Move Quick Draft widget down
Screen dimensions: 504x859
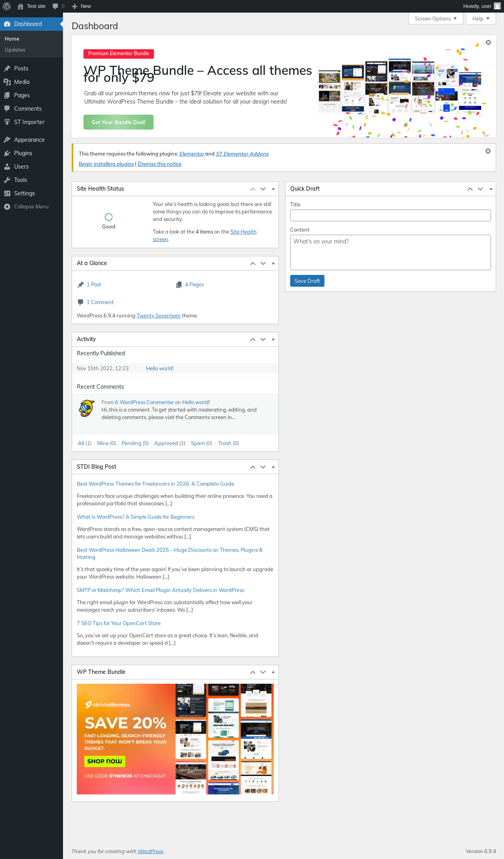[480, 189]
